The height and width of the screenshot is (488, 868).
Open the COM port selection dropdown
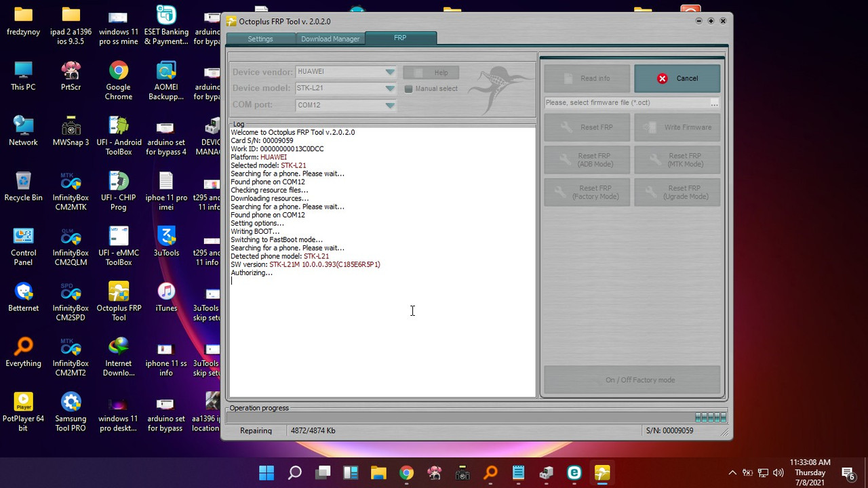point(390,104)
